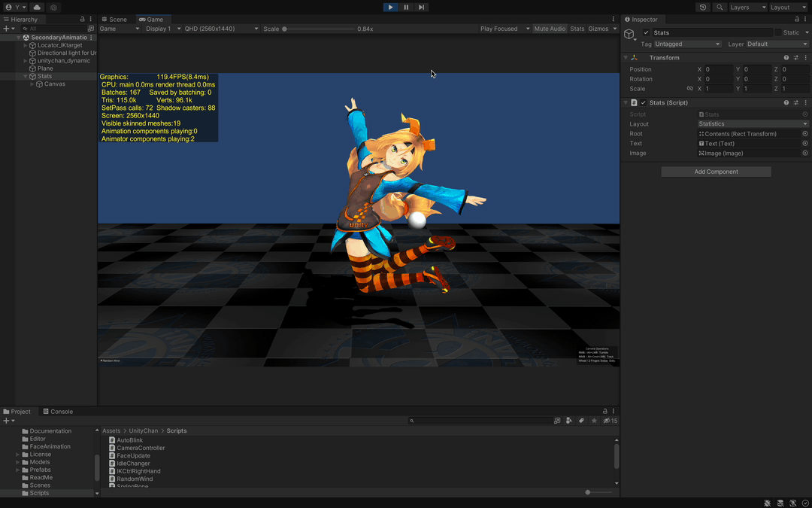Open the QHD (2560x1440) resolution dropdown
812x508 pixels.
point(221,29)
